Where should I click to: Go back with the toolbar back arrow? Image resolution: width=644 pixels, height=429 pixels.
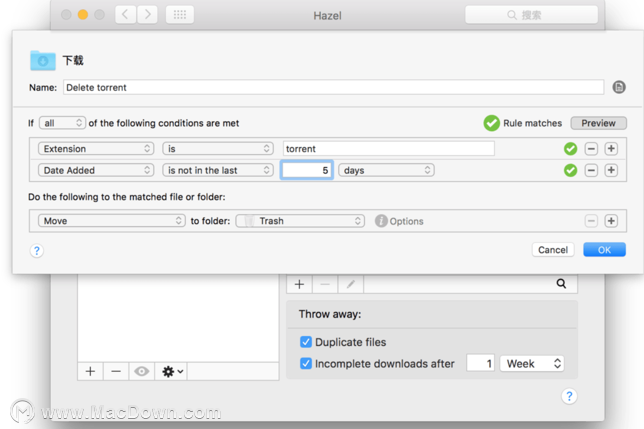pyautogui.click(x=125, y=15)
